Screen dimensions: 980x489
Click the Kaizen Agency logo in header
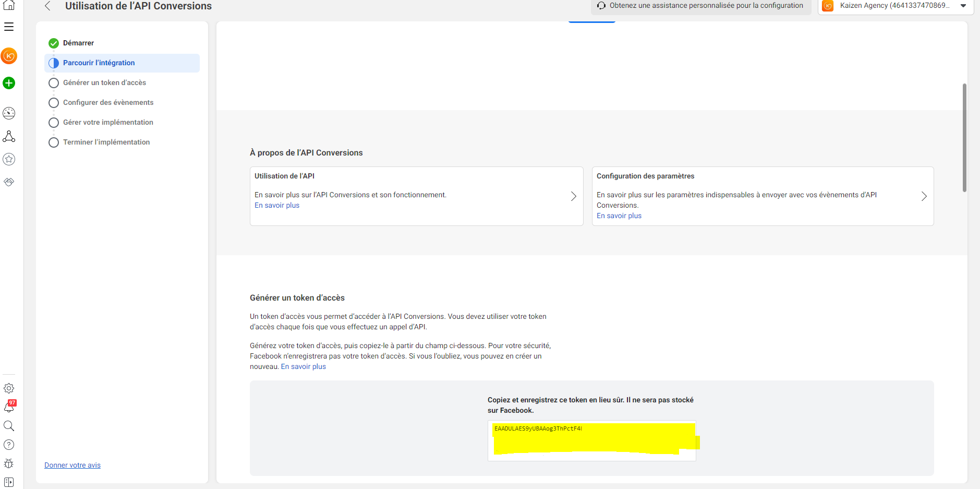tap(828, 6)
